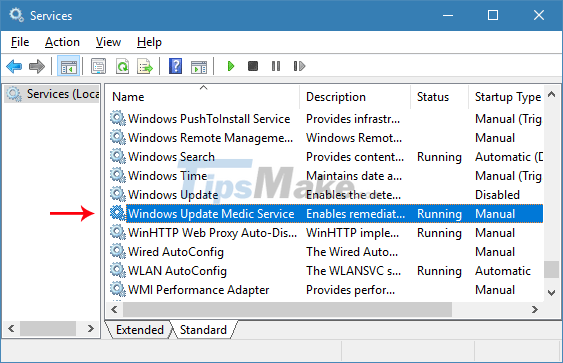Select the Windows PushToInstall Service row
This screenshot has height=363, width=563.
click(x=326, y=119)
